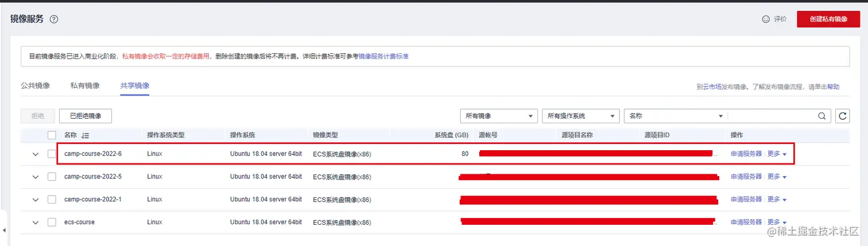
Task: Click the search magnifier icon
Action: pos(823,116)
